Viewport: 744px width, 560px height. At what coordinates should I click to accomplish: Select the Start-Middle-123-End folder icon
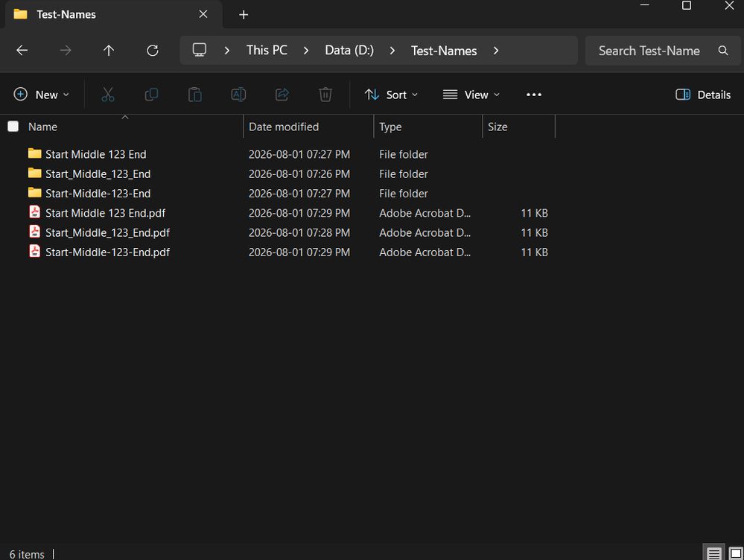[x=35, y=192]
